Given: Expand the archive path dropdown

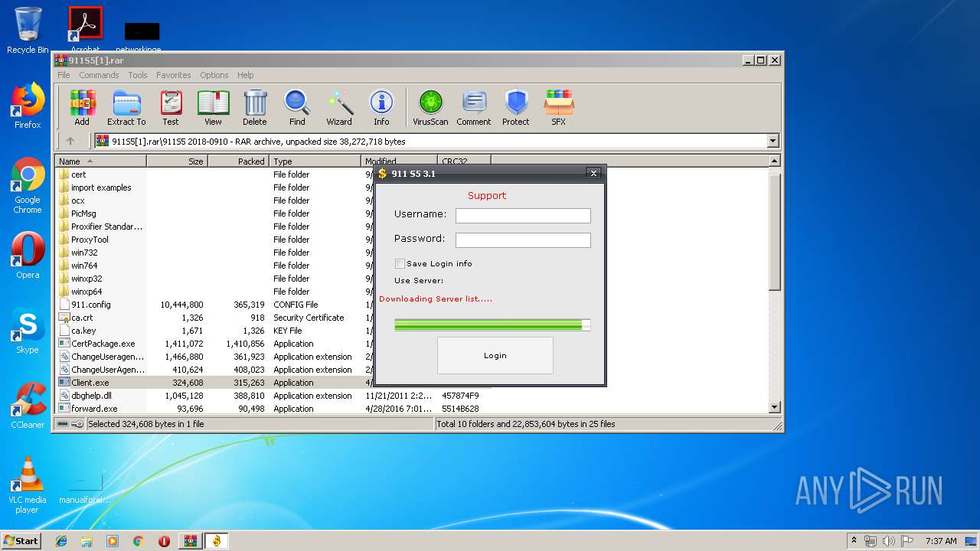Looking at the screenshot, I should tap(773, 141).
